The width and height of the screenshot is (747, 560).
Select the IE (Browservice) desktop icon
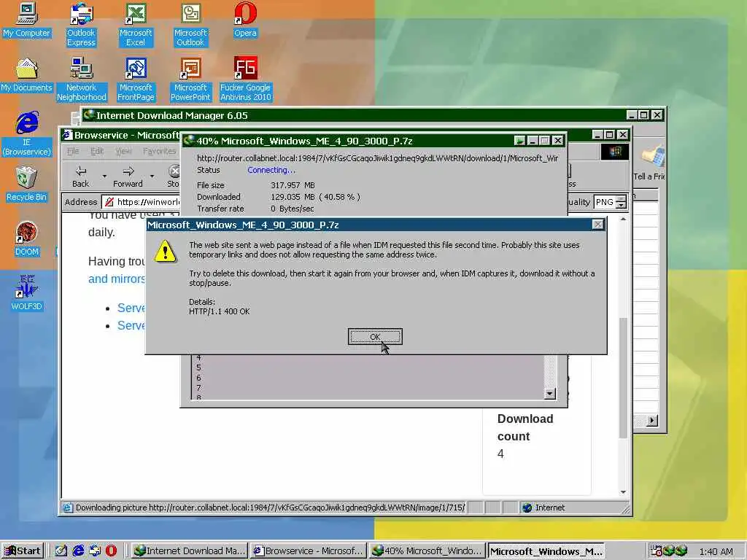point(27,134)
